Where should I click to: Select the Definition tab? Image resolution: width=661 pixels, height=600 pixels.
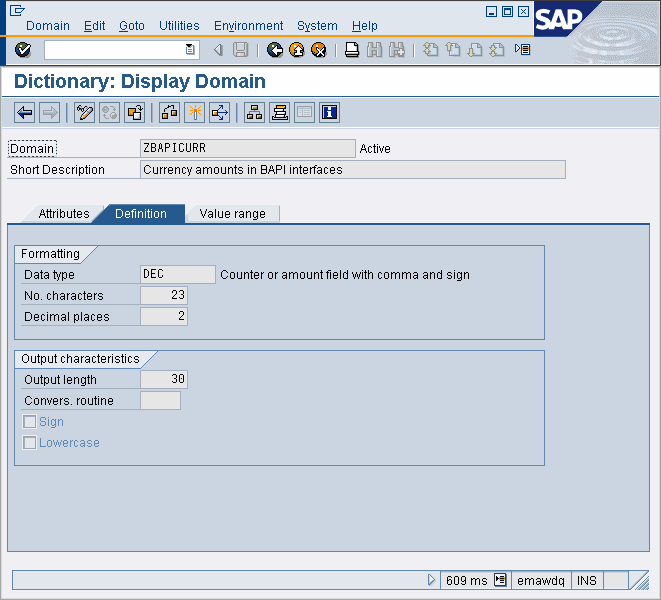point(141,214)
